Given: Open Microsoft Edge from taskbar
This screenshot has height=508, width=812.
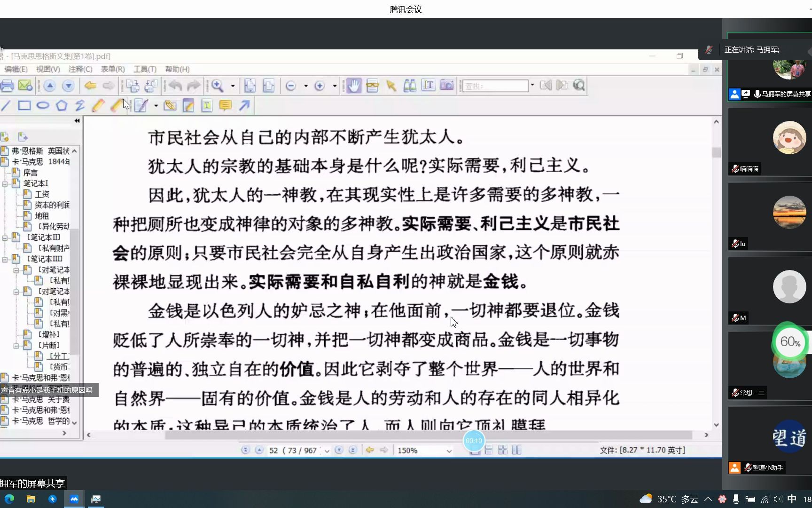Looking at the screenshot, I should tap(9, 499).
